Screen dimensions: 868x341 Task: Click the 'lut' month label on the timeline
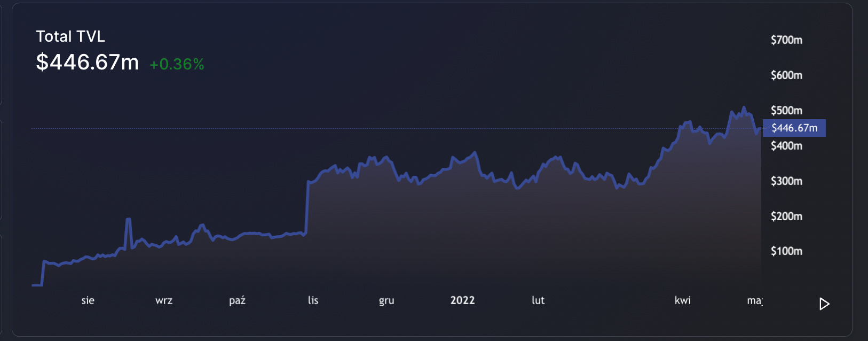(538, 300)
